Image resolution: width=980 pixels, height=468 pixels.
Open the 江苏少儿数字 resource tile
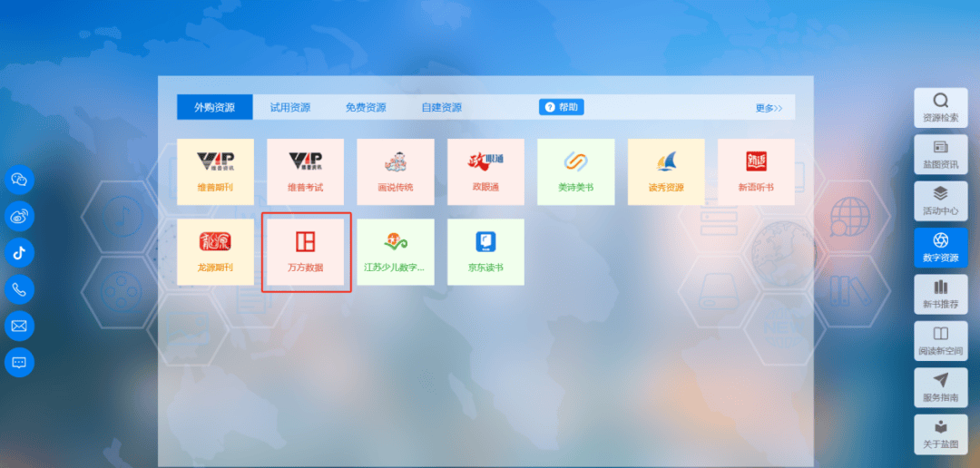396,252
